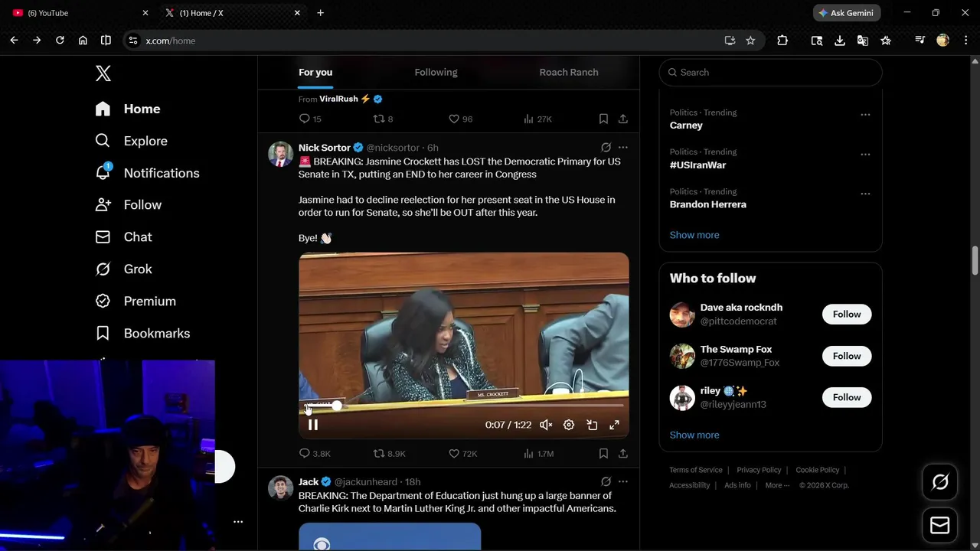
Task: Switch to the Roach Ranch tab
Action: click(x=569, y=72)
